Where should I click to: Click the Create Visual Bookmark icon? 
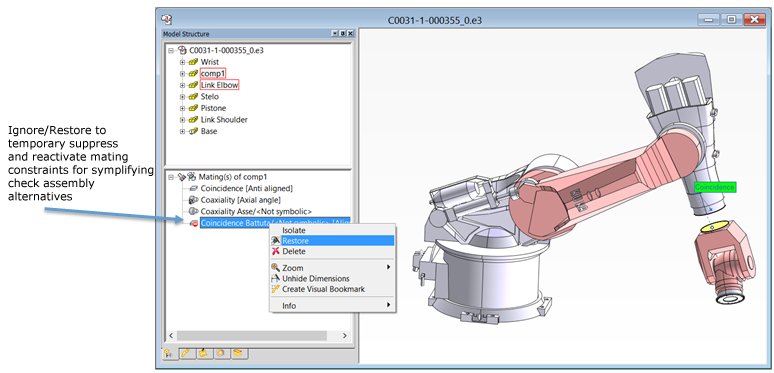(275, 289)
